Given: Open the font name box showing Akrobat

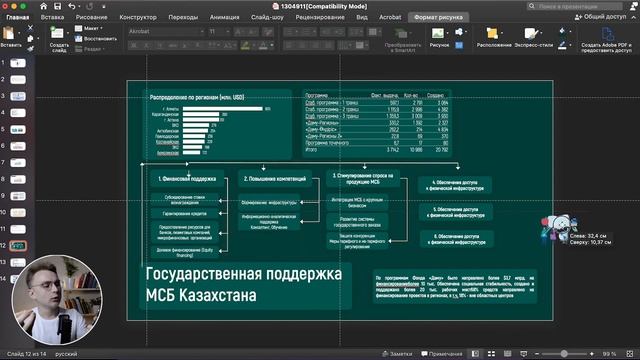Looking at the screenshot, I should tap(166, 31).
